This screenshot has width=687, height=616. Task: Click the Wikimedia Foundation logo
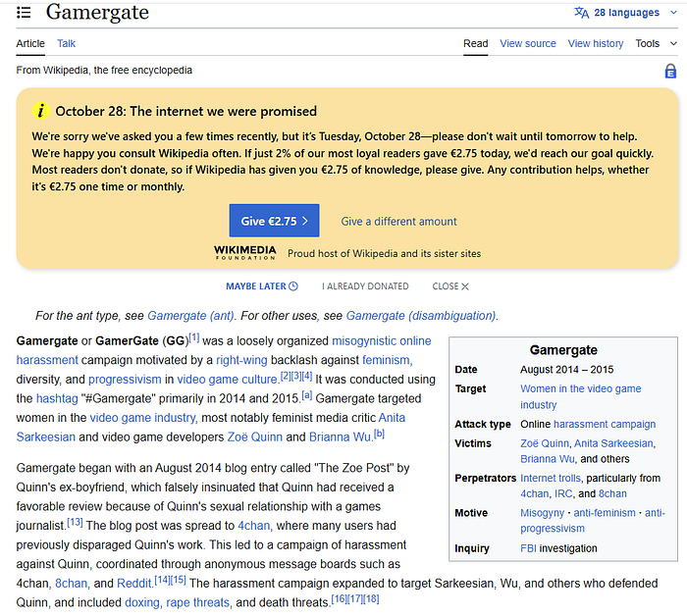click(x=244, y=253)
